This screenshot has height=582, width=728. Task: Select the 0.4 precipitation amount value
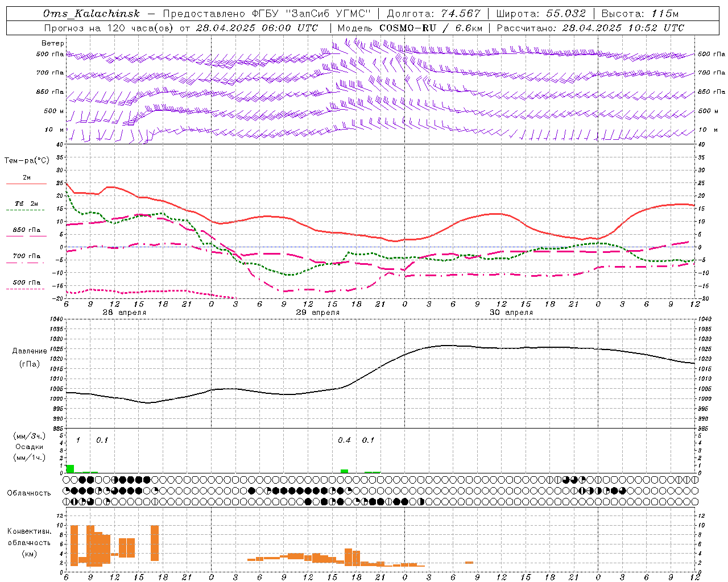(344, 440)
